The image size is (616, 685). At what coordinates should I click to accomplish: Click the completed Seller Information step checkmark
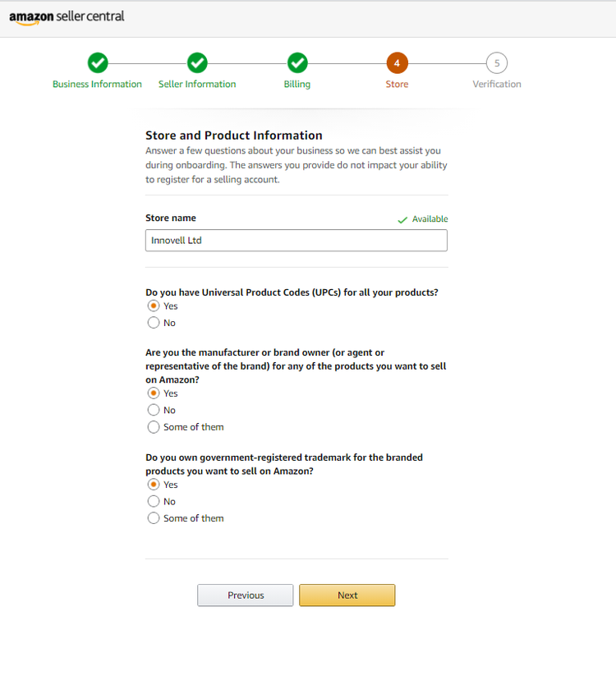[x=197, y=62]
